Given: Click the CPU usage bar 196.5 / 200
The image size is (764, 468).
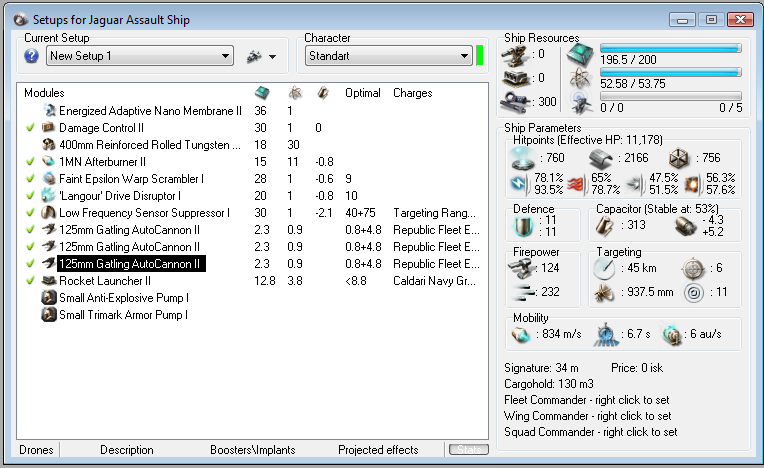Looking at the screenshot, I should (671, 48).
